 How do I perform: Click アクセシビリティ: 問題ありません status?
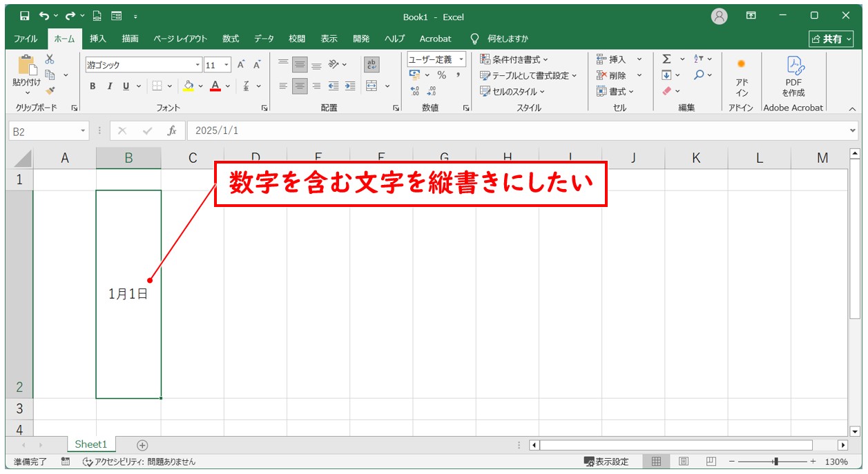coord(139,462)
